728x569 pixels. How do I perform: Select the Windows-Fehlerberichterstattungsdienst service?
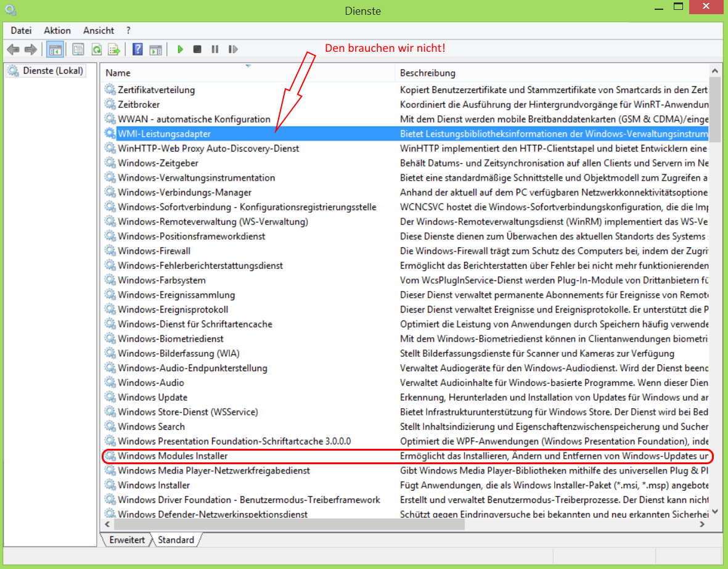[406, 265]
